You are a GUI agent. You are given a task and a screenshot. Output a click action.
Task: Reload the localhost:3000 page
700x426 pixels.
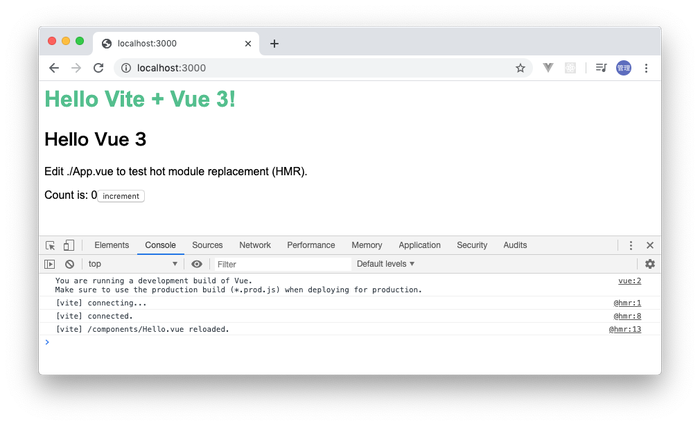click(x=98, y=68)
